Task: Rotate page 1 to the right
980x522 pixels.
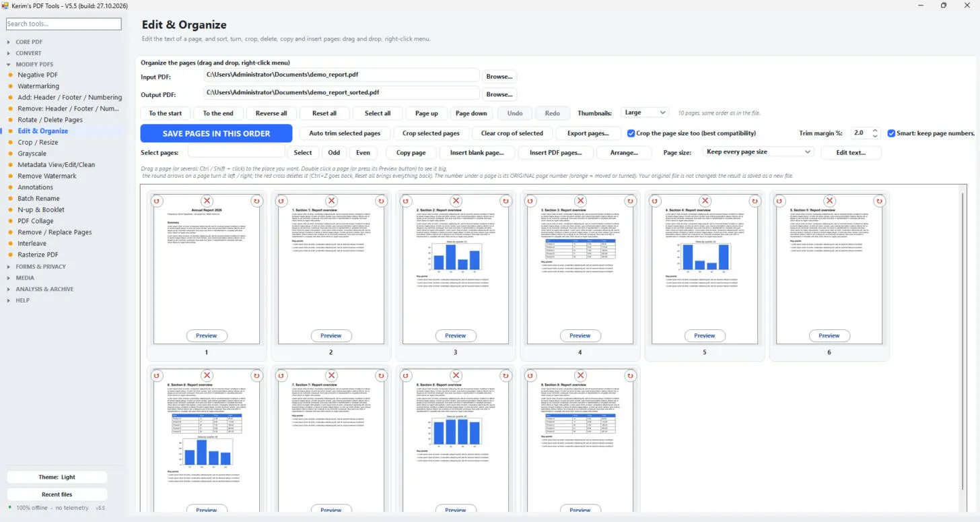Action: (x=256, y=201)
